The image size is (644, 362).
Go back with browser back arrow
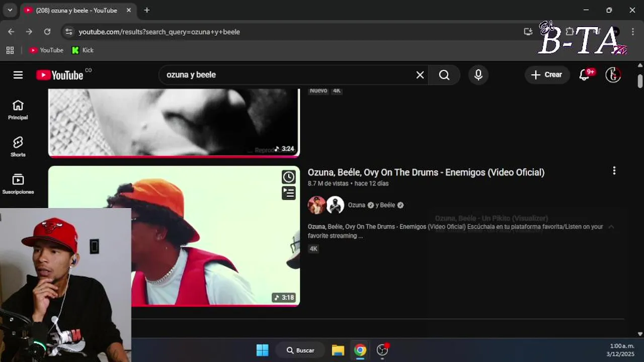pos(11,32)
